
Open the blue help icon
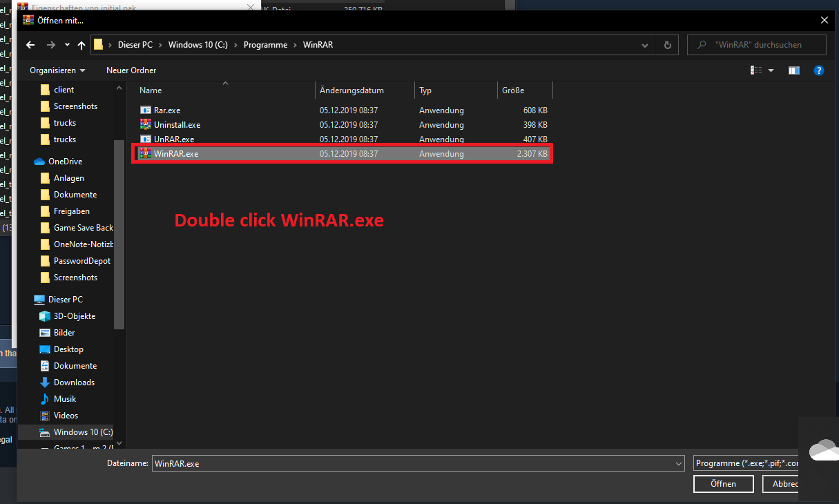819,70
